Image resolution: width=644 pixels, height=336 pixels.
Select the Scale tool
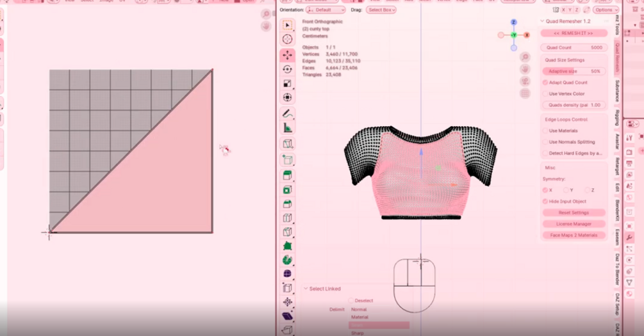click(x=288, y=83)
